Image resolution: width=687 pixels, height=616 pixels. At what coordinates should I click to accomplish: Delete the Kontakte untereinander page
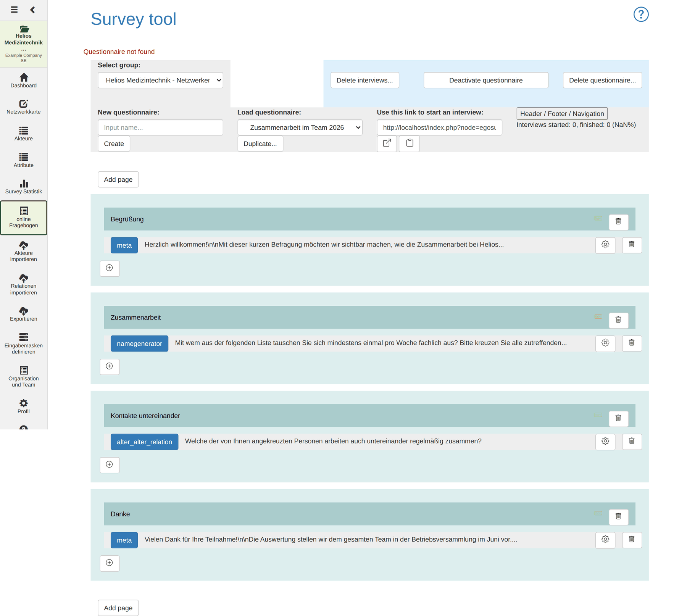618,418
